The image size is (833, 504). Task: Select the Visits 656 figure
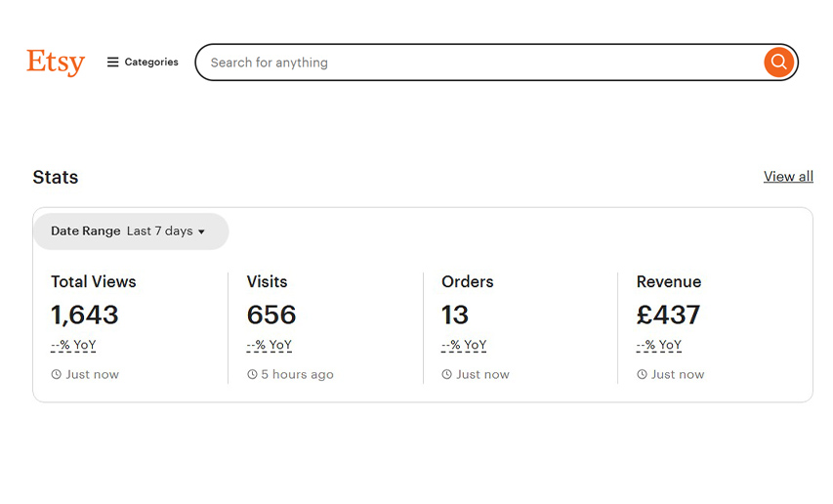point(271,315)
